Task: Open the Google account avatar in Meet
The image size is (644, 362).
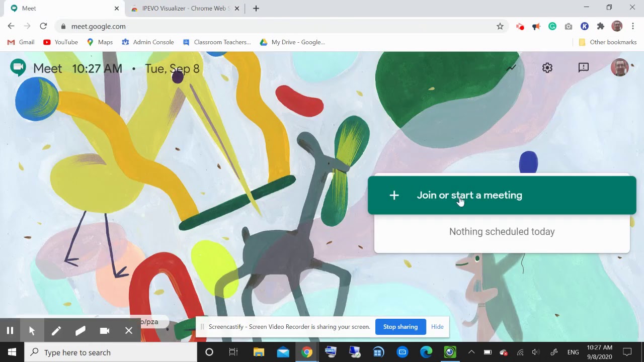Action: click(x=620, y=67)
